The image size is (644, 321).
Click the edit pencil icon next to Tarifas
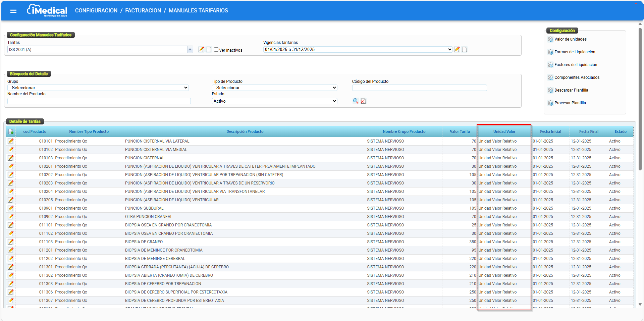(201, 49)
